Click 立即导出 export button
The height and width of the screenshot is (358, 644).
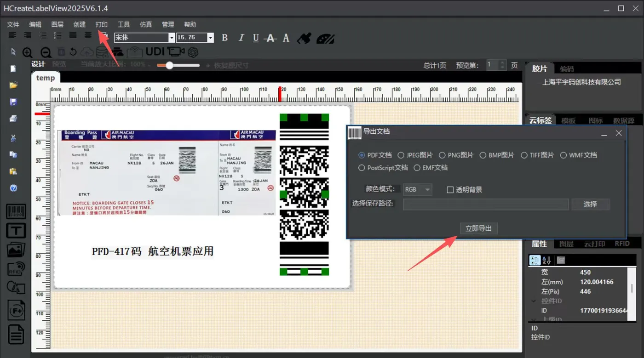(479, 228)
